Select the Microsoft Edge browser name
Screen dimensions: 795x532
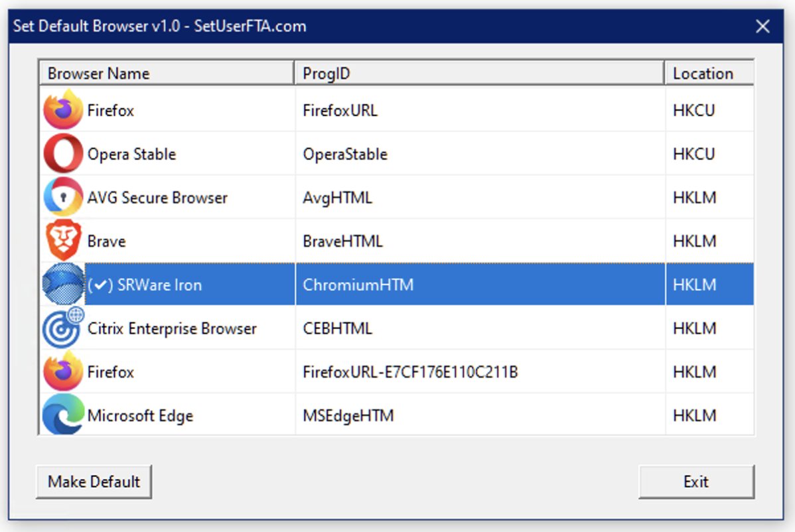click(140, 415)
